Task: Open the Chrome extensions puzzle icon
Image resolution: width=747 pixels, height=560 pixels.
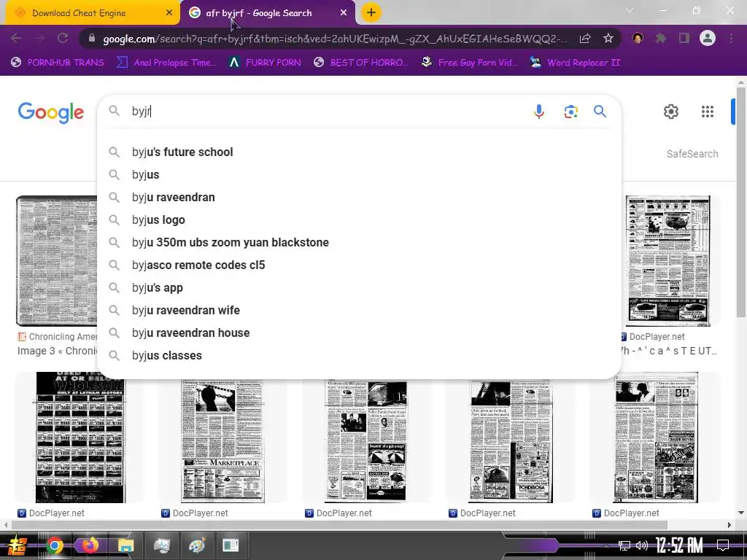Action: [x=660, y=38]
